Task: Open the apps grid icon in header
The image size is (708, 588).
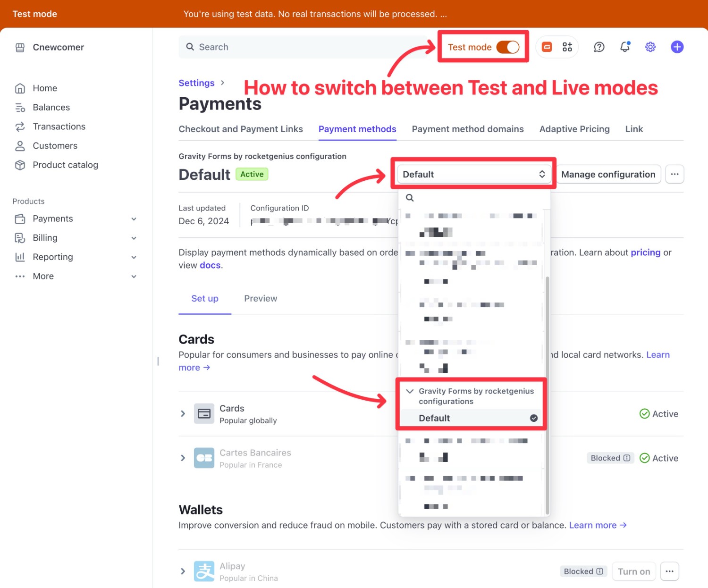Action: coord(567,47)
